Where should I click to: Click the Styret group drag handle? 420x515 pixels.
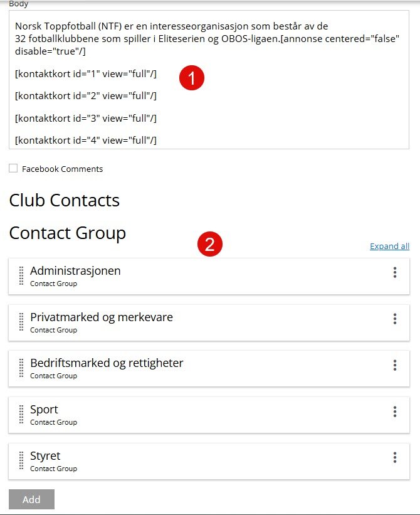point(21,461)
